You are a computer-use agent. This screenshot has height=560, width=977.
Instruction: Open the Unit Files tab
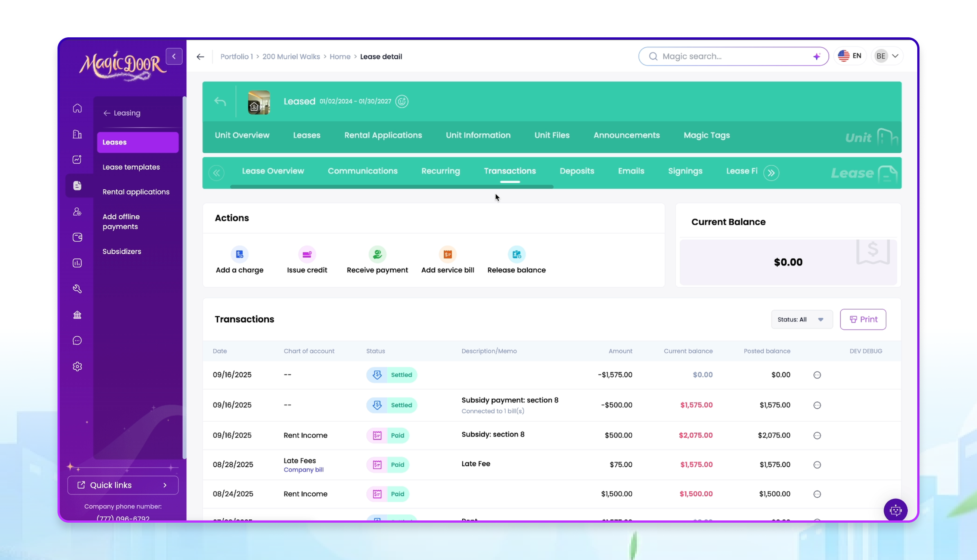click(552, 136)
